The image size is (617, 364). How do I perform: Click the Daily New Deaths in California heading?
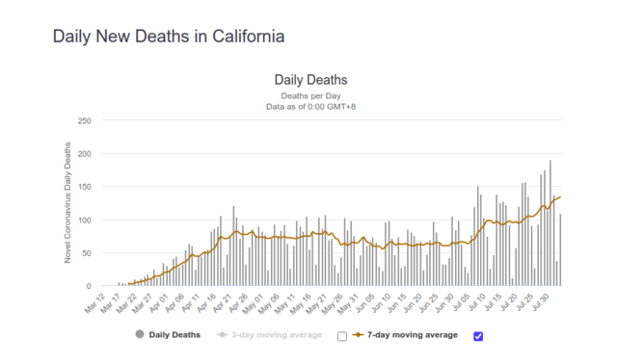pyautogui.click(x=169, y=37)
